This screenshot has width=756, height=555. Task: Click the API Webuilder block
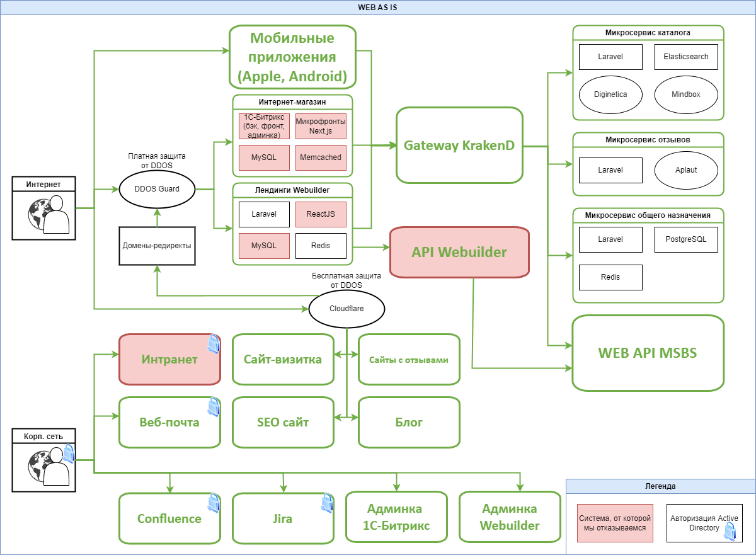point(459,252)
